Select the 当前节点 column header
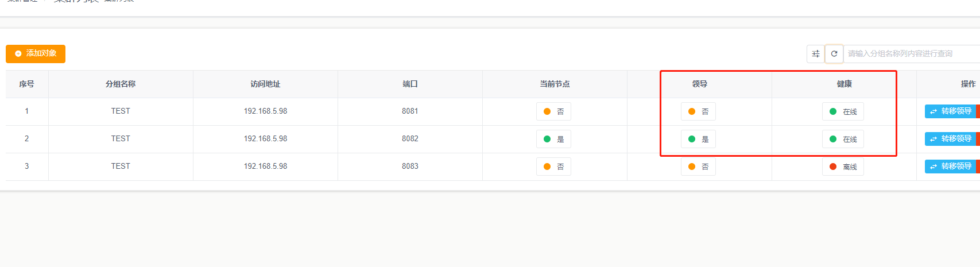The image size is (980, 267). point(555,84)
